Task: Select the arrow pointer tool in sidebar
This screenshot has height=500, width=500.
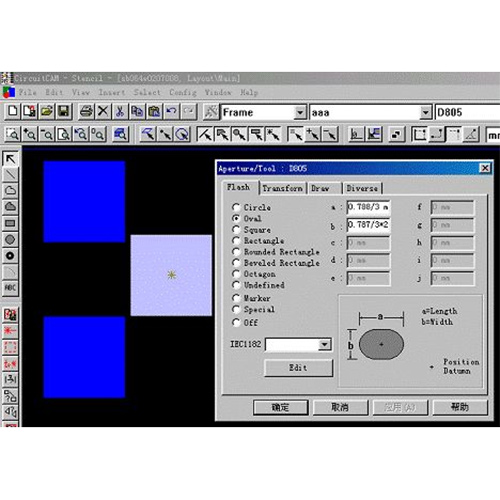Action: click(x=10, y=159)
